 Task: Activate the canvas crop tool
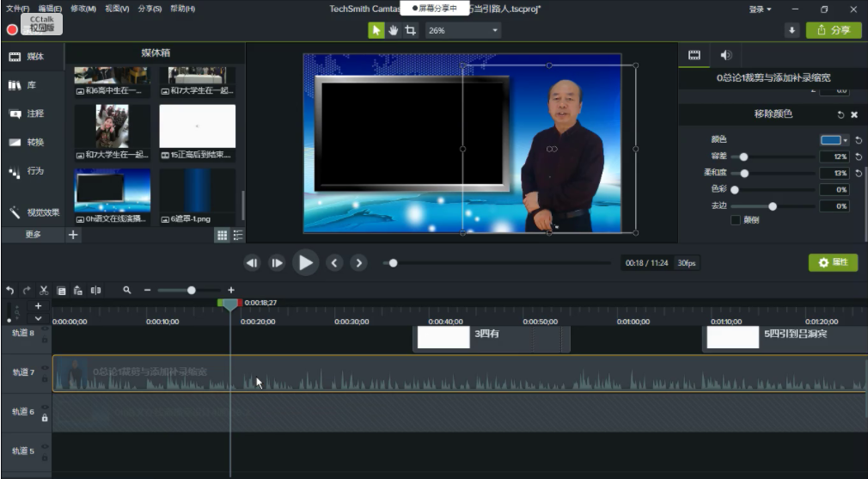(410, 30)
